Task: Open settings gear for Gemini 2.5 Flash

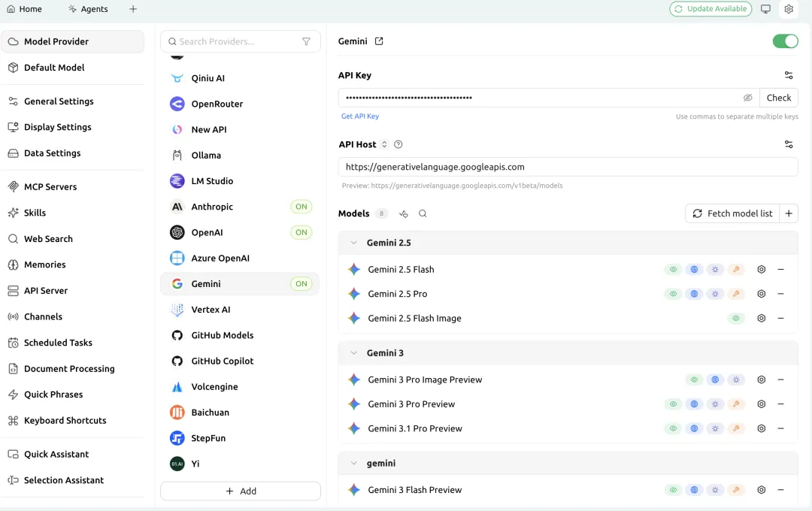Action: click(761, 269)
